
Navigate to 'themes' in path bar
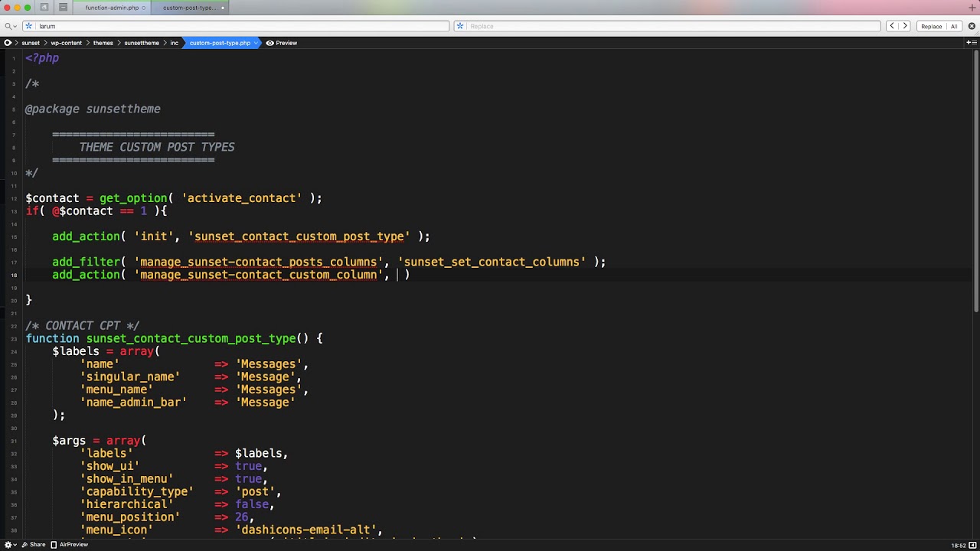point(103,43)
